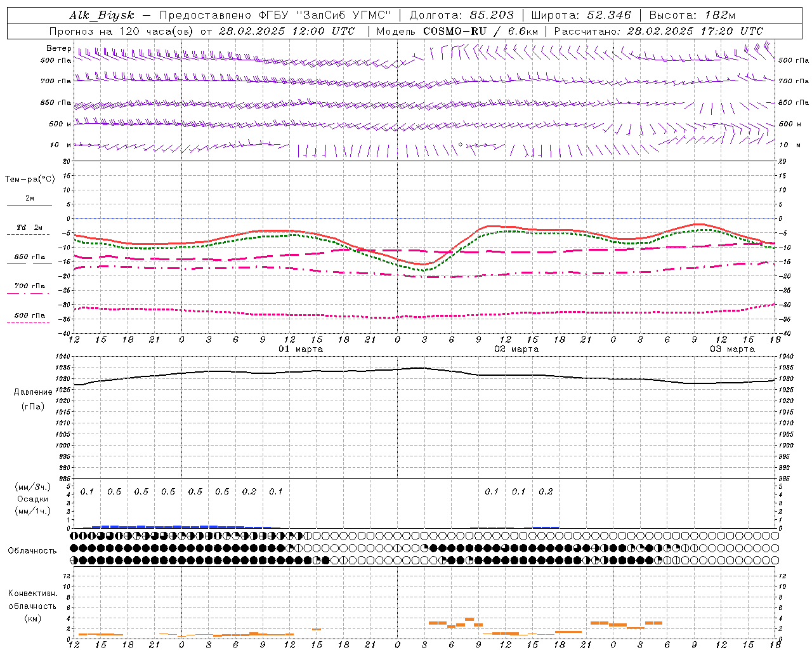Click the (км) convective height unit label
Image resolution: width=812 pixels, height=650 pixels.
tap(33, 618)
